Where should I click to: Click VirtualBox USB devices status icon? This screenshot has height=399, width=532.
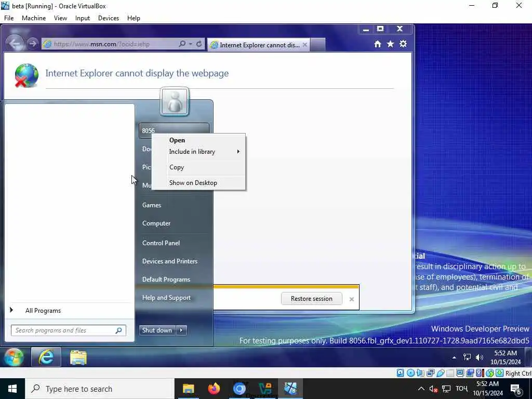(x=441, y=373)
